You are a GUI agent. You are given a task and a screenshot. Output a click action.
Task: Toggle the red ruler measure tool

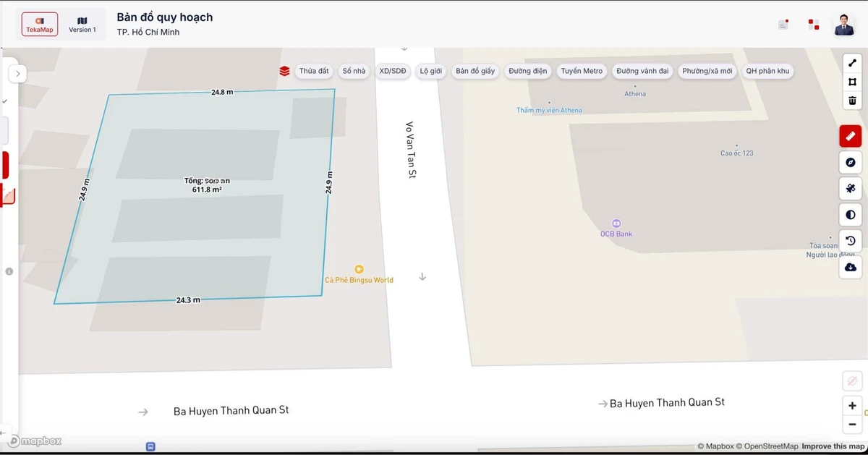coord(851,136)
